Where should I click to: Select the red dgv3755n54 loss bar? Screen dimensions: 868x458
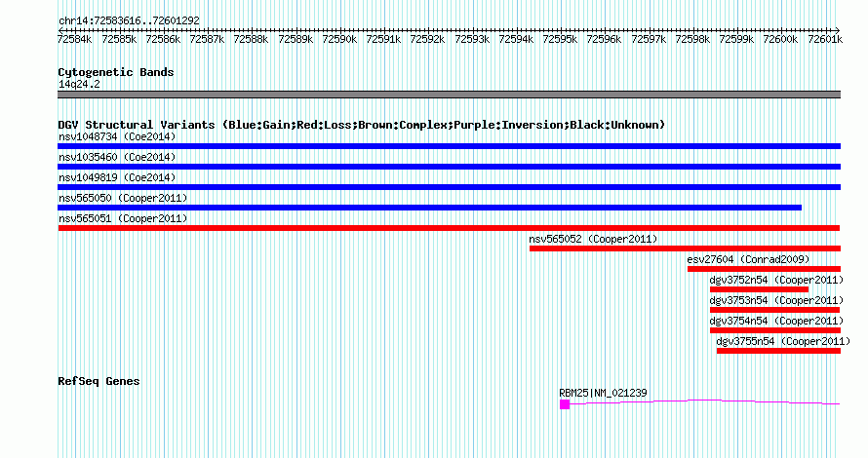tap(778, 351)
